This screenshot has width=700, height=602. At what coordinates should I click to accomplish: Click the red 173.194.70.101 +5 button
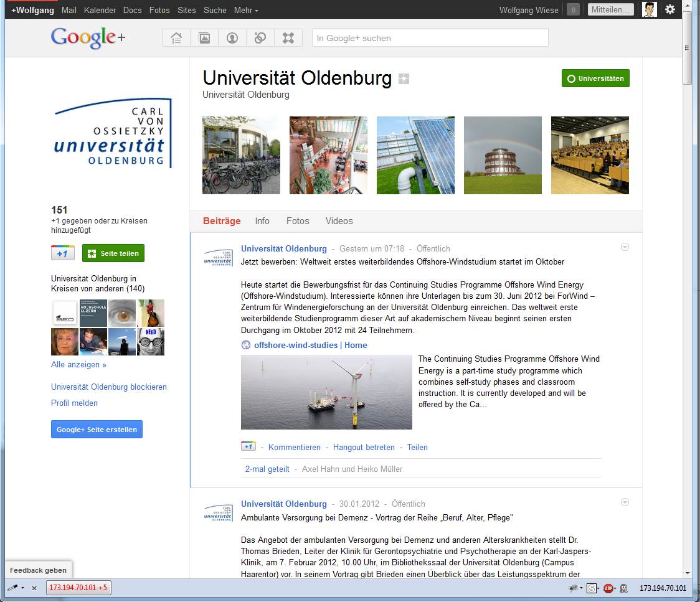[78, 588]
